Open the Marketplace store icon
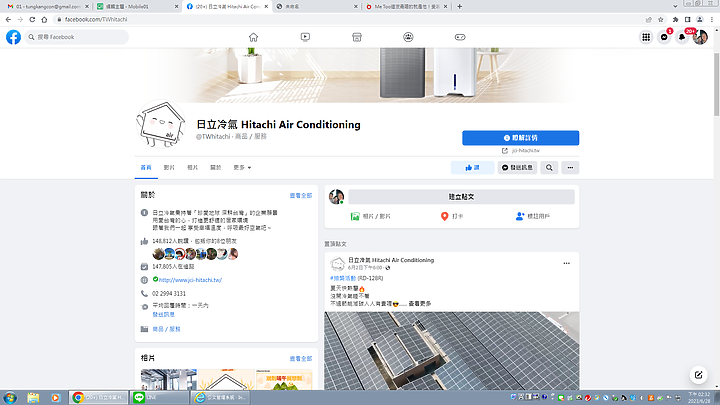Image resolution: width=720 pixels, height=405 pixels. click(357, 37)
